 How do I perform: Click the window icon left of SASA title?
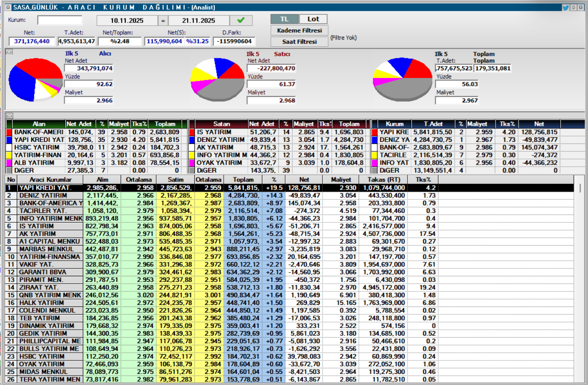tap(8, 7)
